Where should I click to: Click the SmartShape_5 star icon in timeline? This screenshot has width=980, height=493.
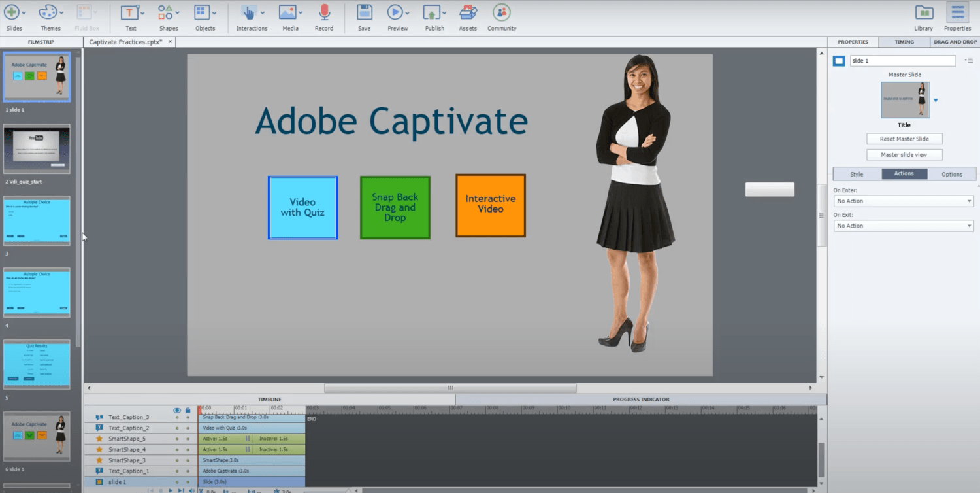coord(99,439)
